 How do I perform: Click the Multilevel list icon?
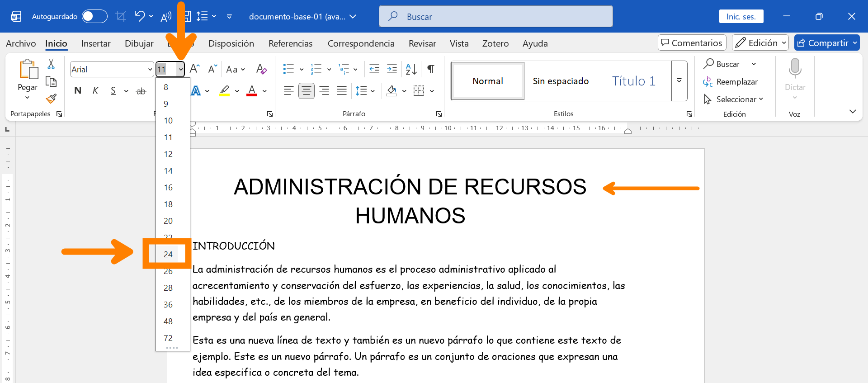point(344,69)
